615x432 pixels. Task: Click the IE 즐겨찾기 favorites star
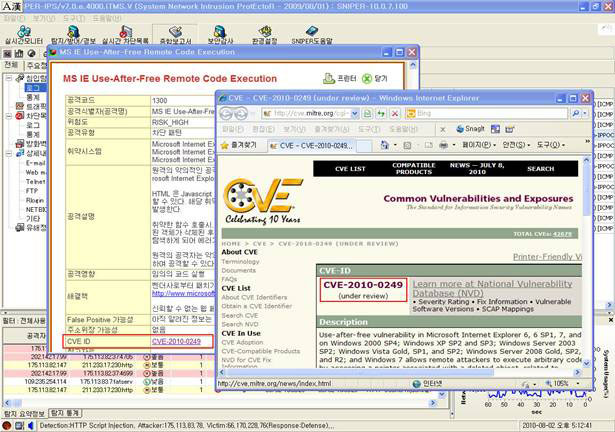tap(224, 146)
